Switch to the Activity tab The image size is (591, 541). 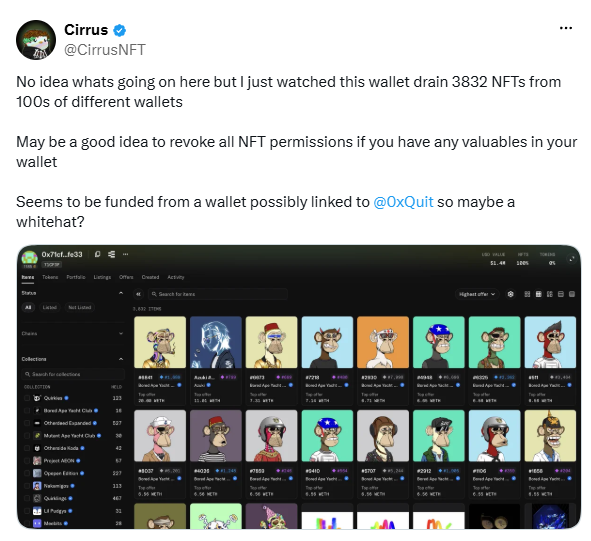click(x=176, y=277)
